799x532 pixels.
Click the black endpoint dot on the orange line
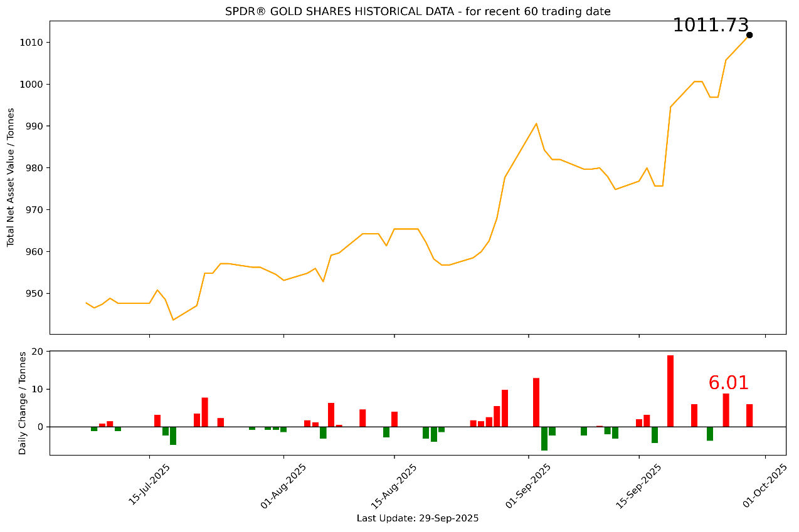click(x=749, y=35)
